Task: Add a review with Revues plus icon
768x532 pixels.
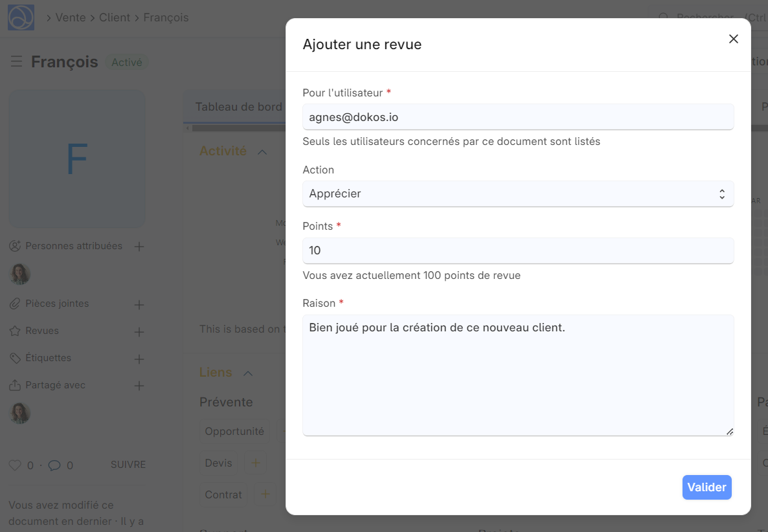Action: [x=139, y=331]
